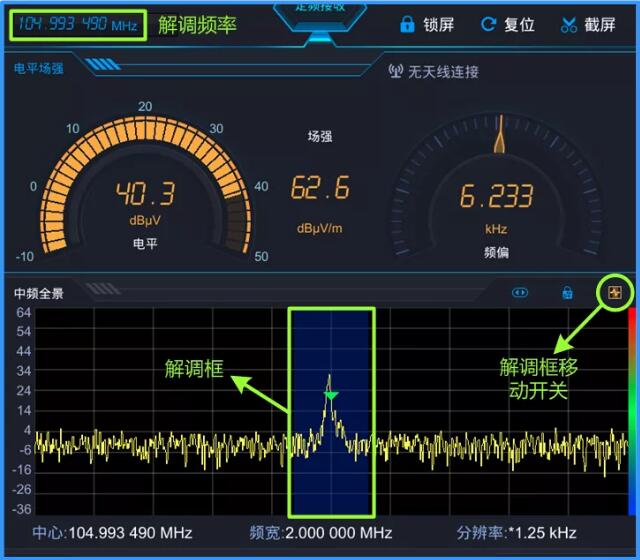Click the scissors screenshot icon

tap(568, 24)
